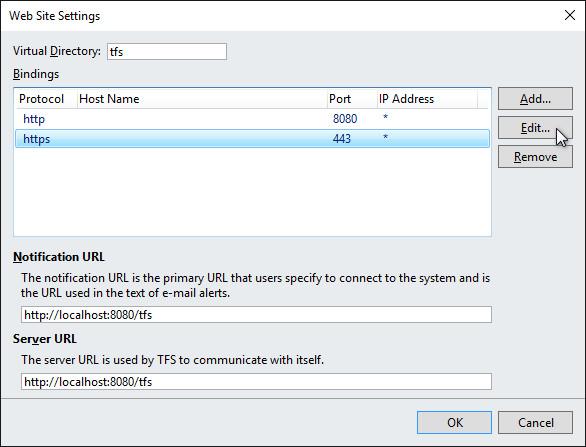Click the Virtual Directory text field
586x447 pixels.
pyautogui.click(x=167, y=52)
